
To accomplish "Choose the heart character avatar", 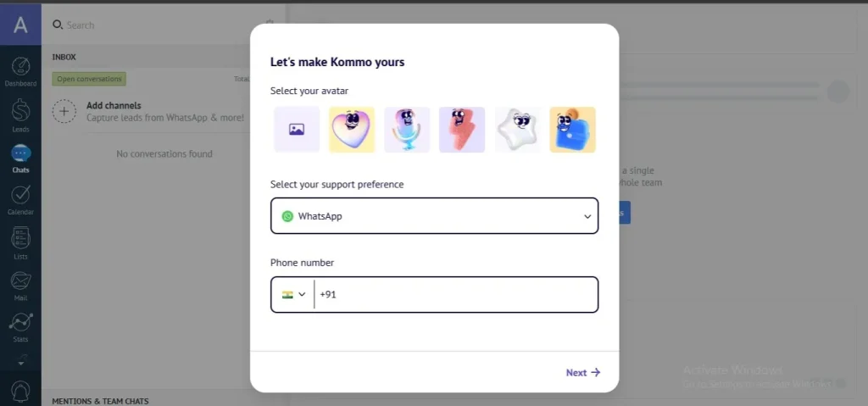I will click(x=352, y=130).
